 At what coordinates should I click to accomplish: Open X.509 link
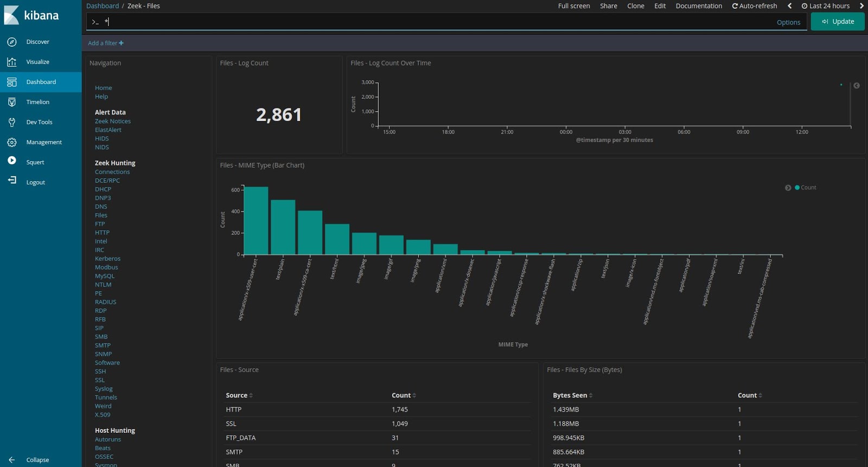[103, 415]
